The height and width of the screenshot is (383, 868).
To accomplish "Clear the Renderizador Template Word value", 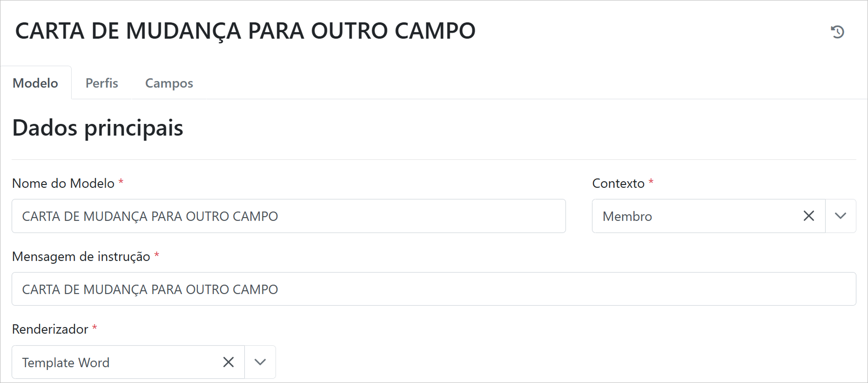I will click(x=228, y=362).
